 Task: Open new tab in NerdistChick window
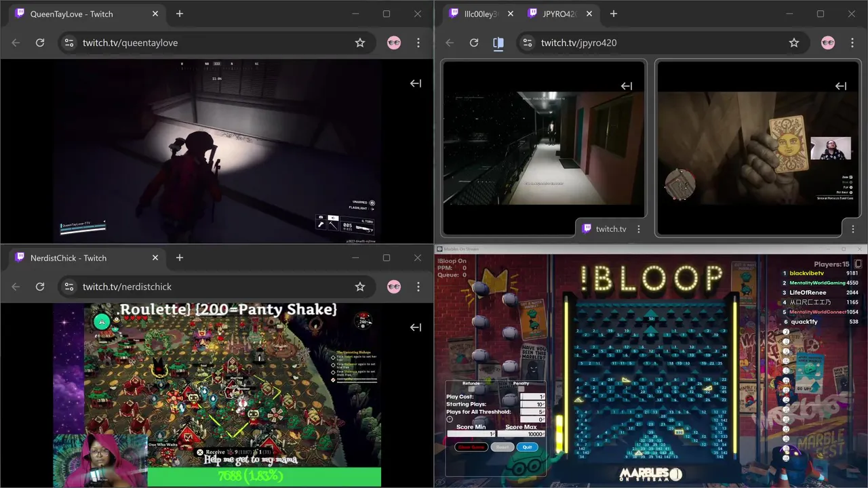point(180,258)
